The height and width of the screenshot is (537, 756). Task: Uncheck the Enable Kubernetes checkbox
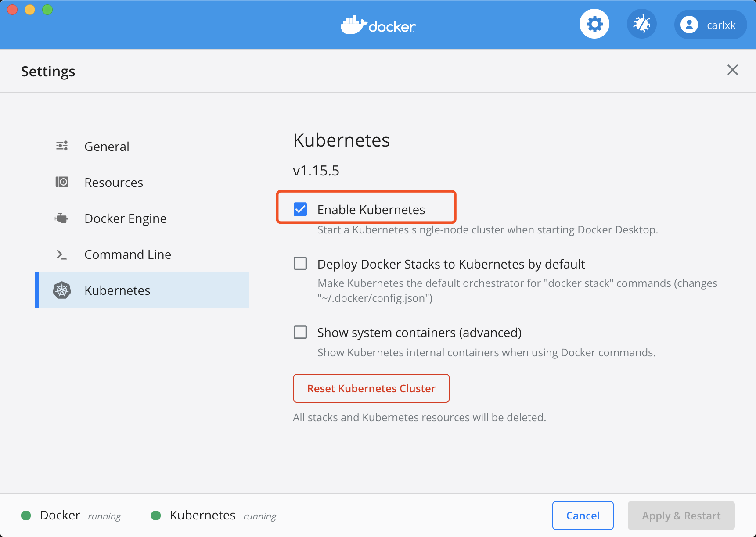300,209
